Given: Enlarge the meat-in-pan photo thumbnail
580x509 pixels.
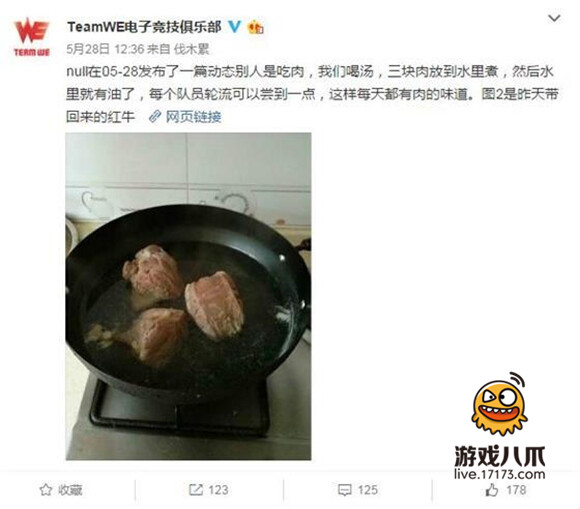Looking at the screenshot, I should click(x=188, y=296).
